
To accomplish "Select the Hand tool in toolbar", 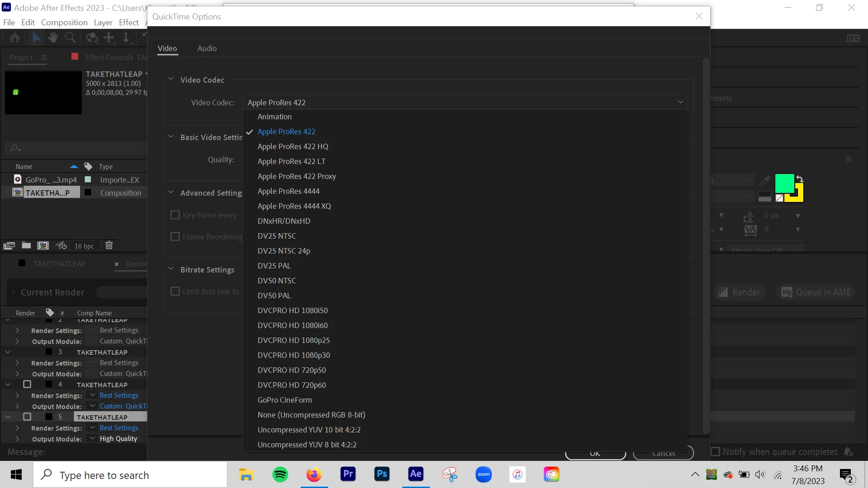I will pos(53,38).
